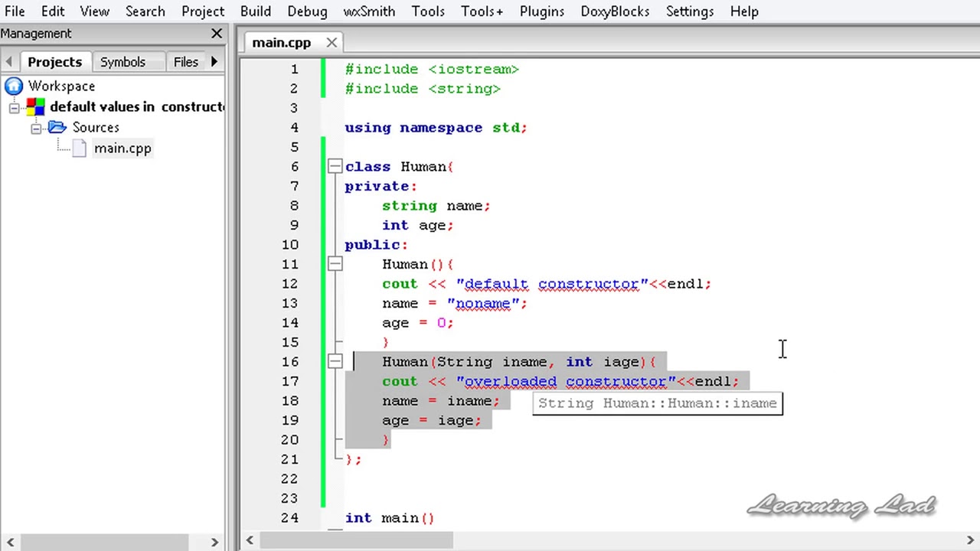Click the line 'age = 0;'

click(418, 323)
